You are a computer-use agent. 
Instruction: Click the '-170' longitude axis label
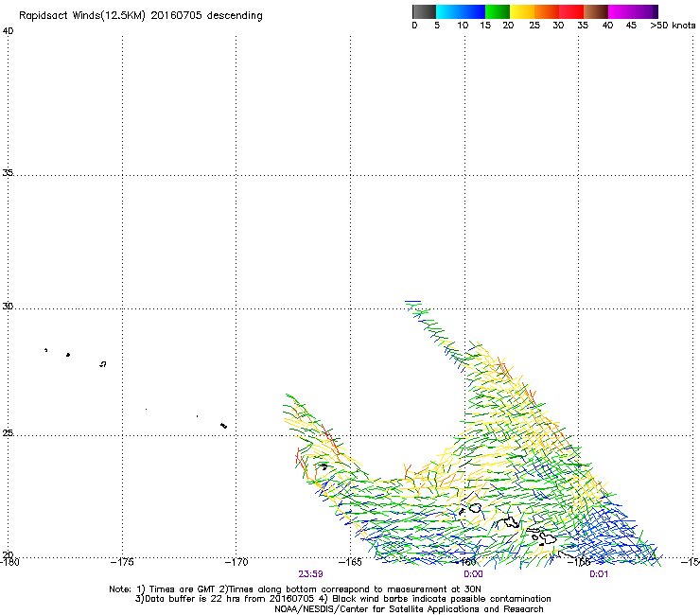coord(236,562)
